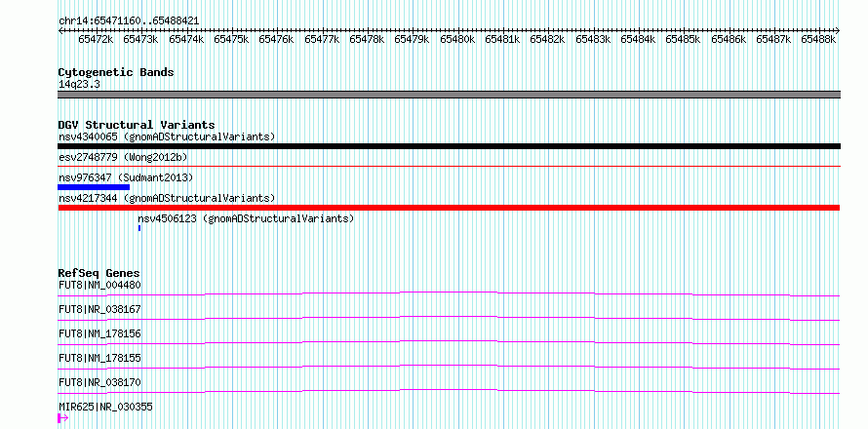This screenshot has height=429, width=868.
Task: Click ruler tick label 65481k
Action: 502,39
